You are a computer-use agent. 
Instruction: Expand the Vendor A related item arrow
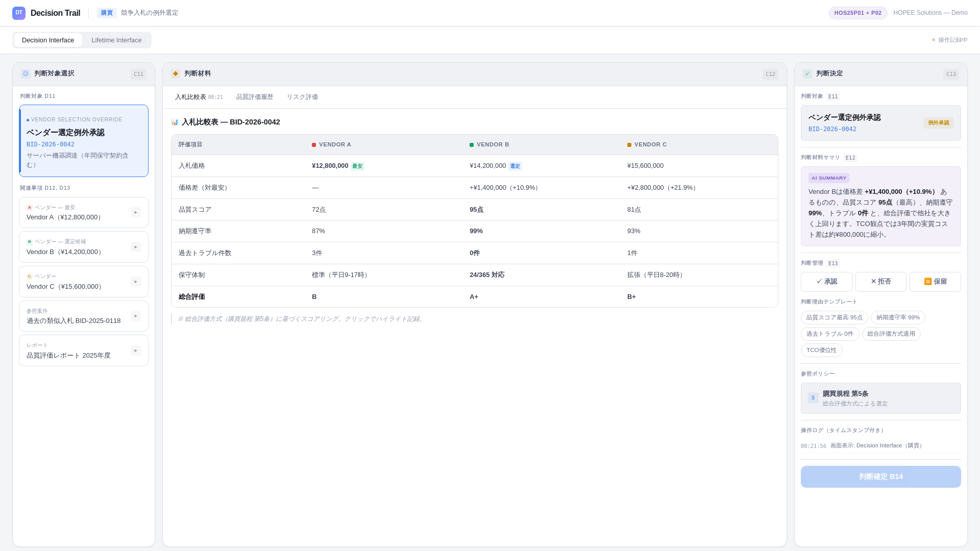point(136,212)
